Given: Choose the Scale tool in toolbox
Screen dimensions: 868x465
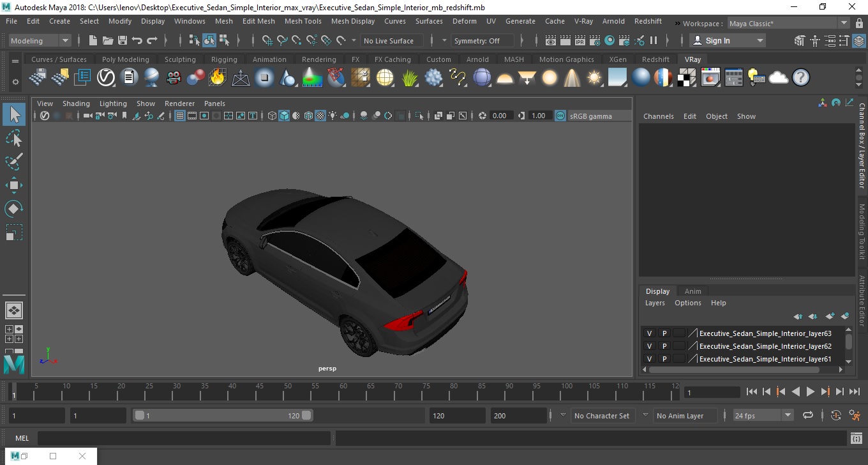Looking at the screenshot, I should pos(14,232).
